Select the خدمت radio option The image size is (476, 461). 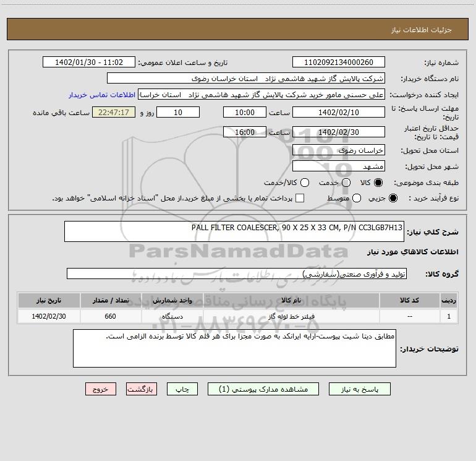click(346, 183)
